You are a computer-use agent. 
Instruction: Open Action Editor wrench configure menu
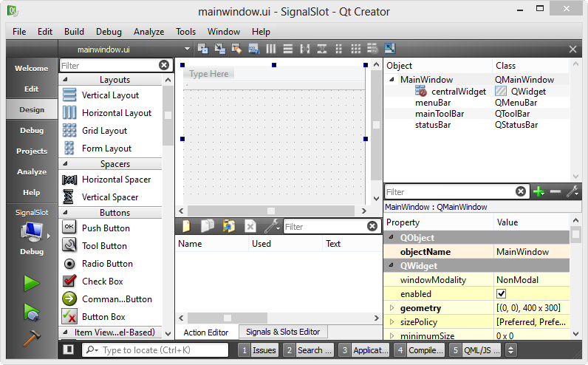(272, 226)
